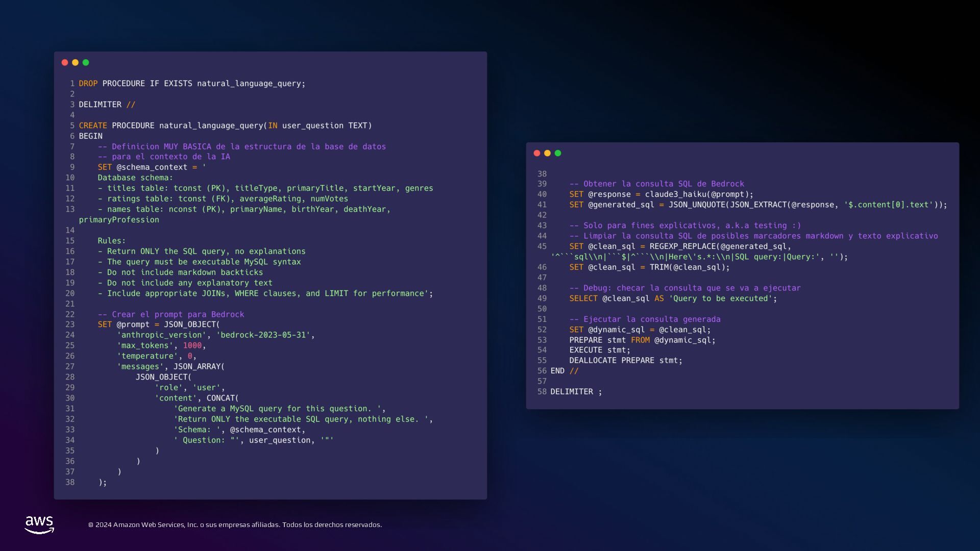The width and height of the screenshot is (980, 551).
Task: Click red close dot on left code window
Action: 65,62
